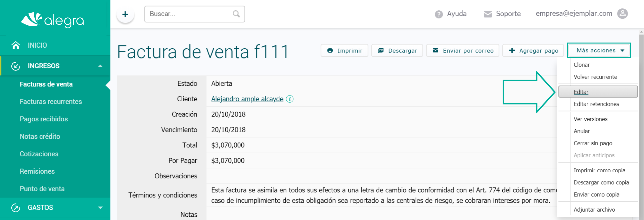Click the Creación date 20/10/2018

pos(228,115)
